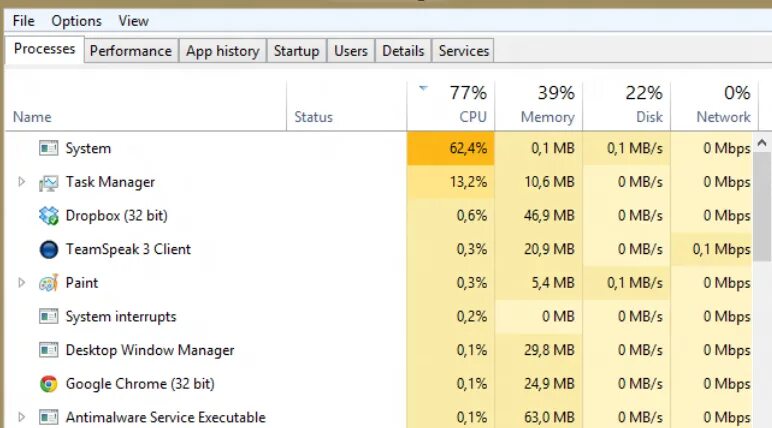772x428 pixels.
Task: Click the Google Chrome (32 bit) icon
Action: click(x=48, y=384)
